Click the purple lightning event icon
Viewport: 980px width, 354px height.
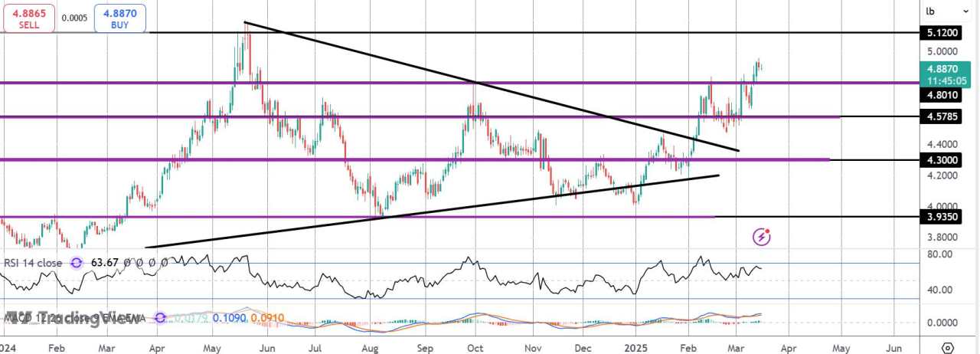click(x=762, y=236)
